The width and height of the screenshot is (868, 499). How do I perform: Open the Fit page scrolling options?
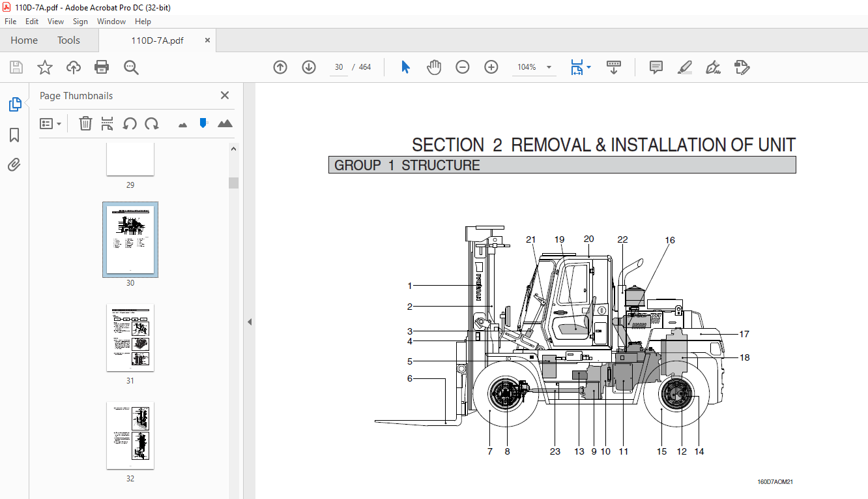(580, 67)
